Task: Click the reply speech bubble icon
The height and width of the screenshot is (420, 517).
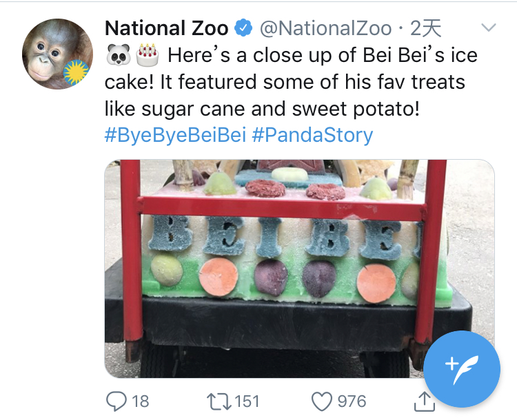Action: (116, 400)
